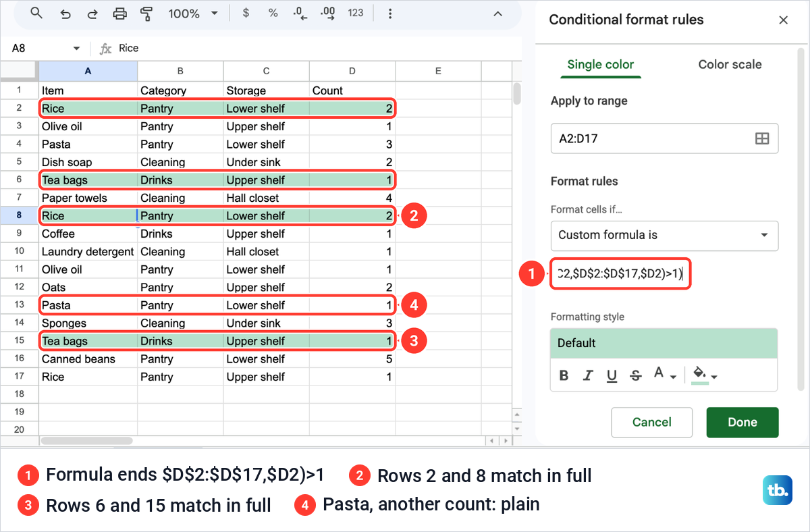This screenshot has height=532, width=810.
Task: Select row 13 header
Action: [19, 305]
